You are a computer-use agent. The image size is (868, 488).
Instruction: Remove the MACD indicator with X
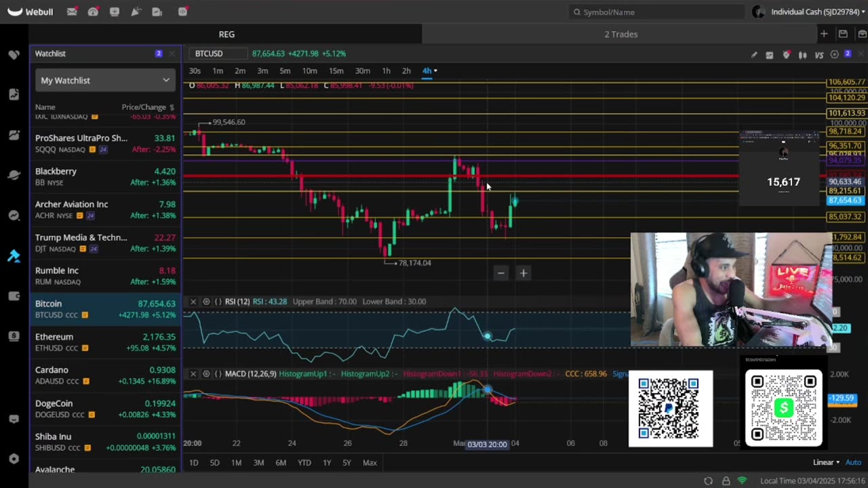[193, 373]
